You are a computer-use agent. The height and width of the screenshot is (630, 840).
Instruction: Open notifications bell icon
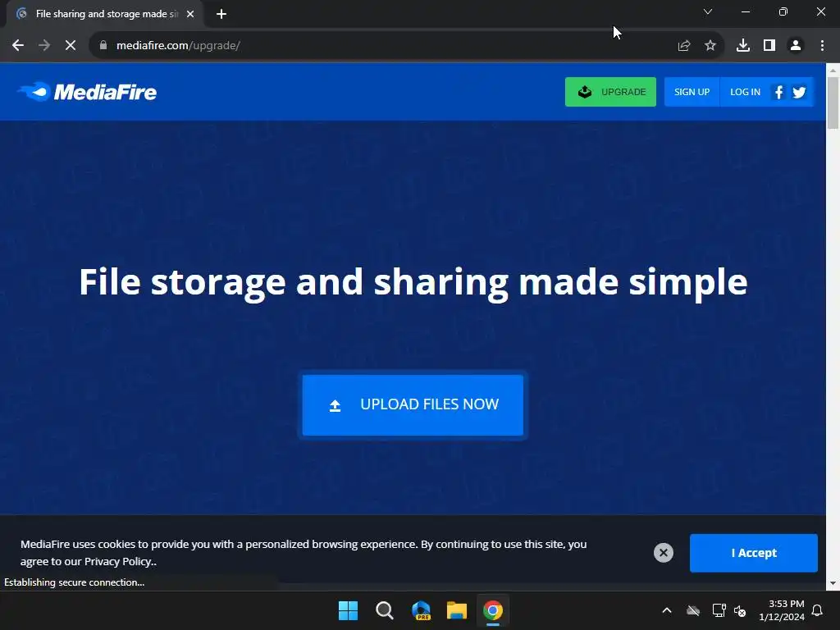pyautogui.click(x=817, y=610)
